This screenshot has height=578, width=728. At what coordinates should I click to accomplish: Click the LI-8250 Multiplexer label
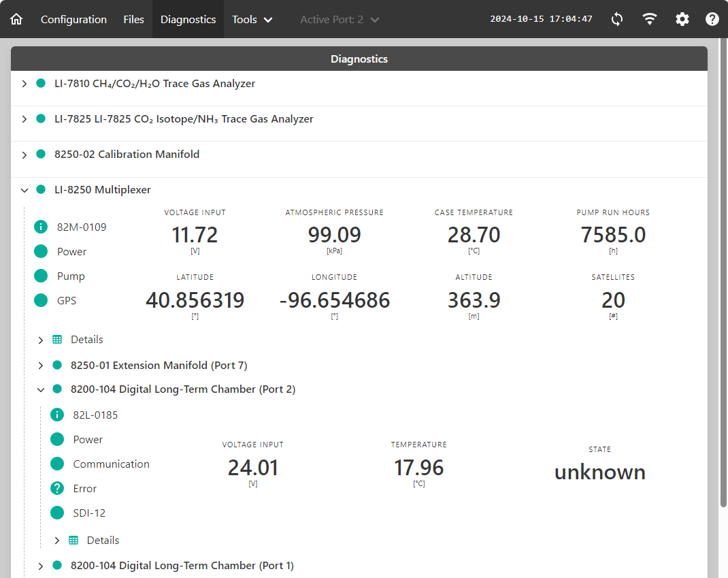103,189
